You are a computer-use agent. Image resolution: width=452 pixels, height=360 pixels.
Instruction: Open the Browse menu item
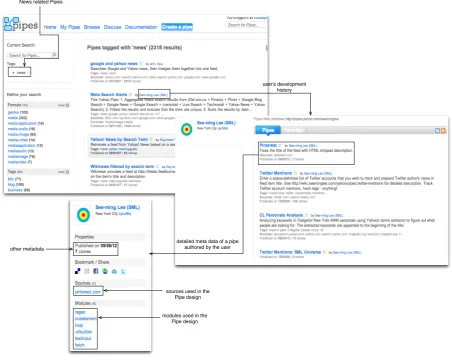point(92,27)
